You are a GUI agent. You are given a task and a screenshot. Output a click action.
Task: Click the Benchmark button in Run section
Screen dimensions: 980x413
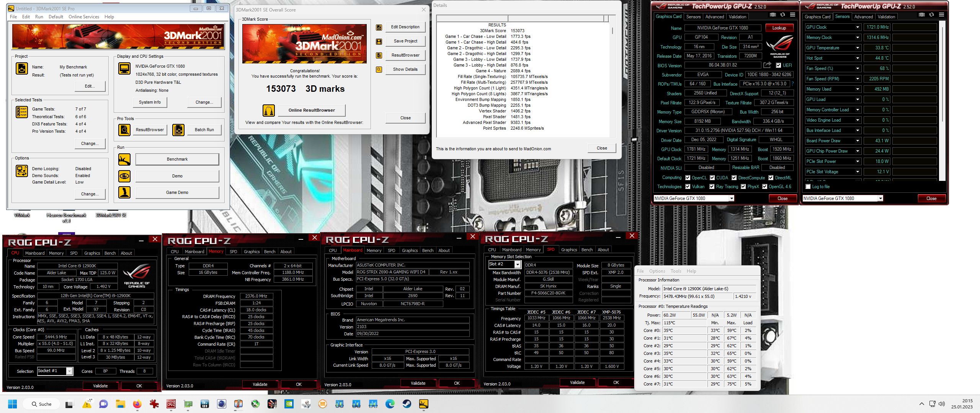tap(177, 159)
